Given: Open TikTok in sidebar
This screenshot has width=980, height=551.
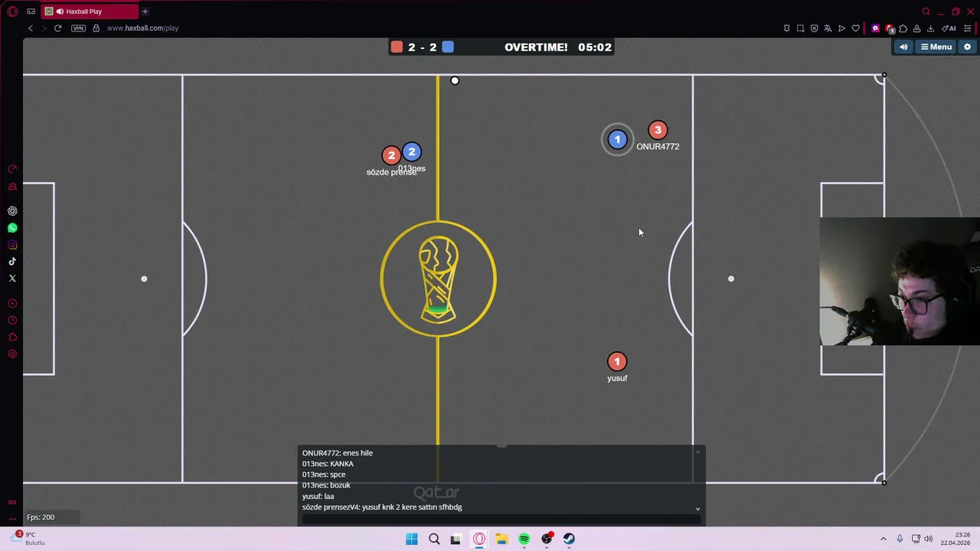Looking at the screenshot, I should coord(12,262).
